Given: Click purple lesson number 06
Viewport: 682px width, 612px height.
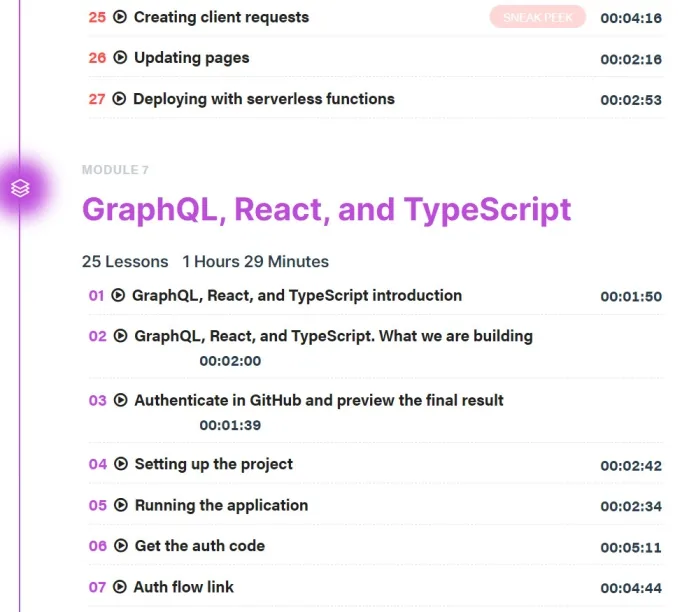Looking at the screenshot, I should click(97, 546).
